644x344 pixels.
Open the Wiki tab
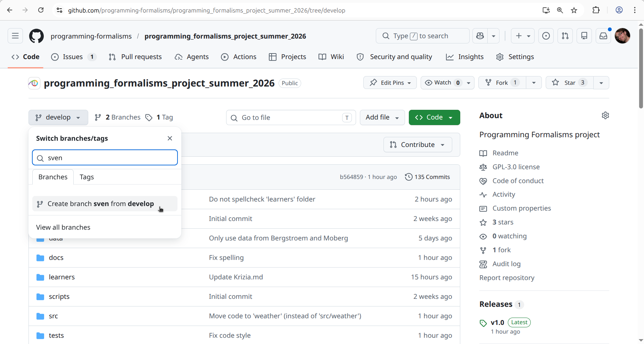click(331, 57)
